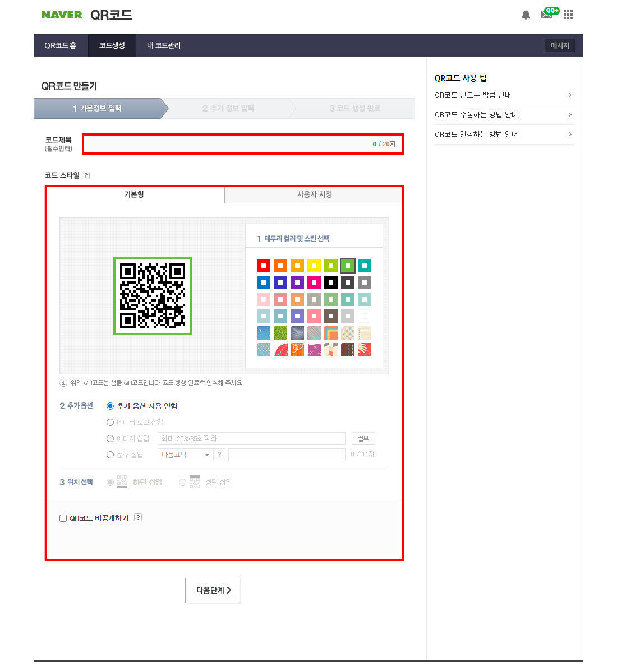Expand QR코드 수정하는 방법 안내 chevron

click(570, 114)
